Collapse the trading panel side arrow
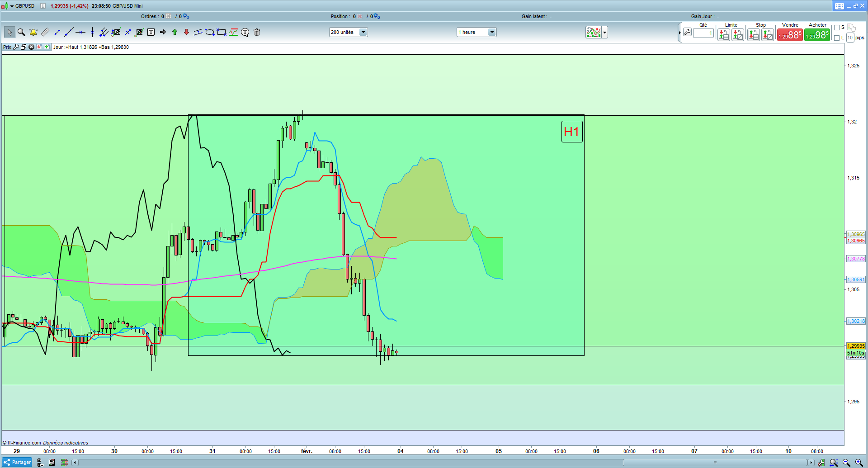 (x=679, y=33)
